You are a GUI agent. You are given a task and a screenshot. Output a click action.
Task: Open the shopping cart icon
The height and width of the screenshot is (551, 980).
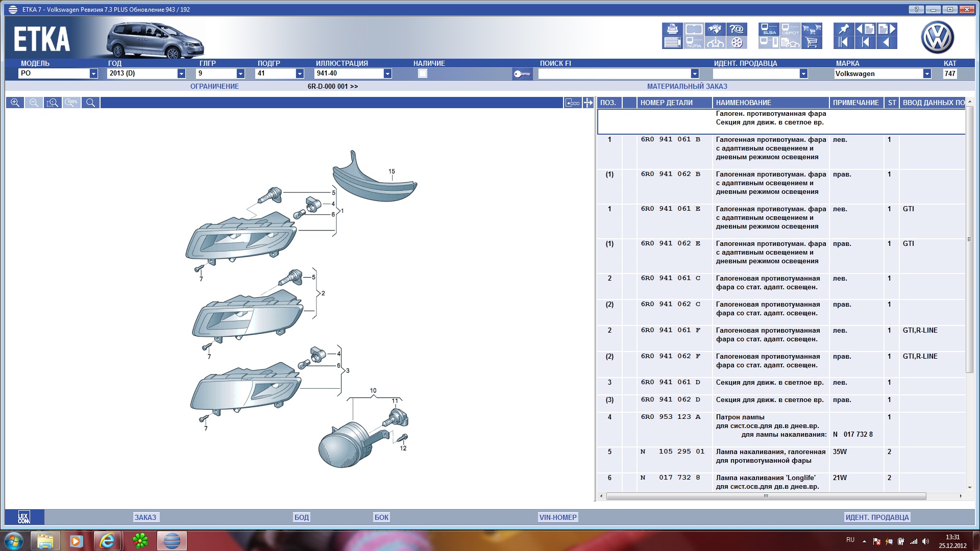point(812,42)
